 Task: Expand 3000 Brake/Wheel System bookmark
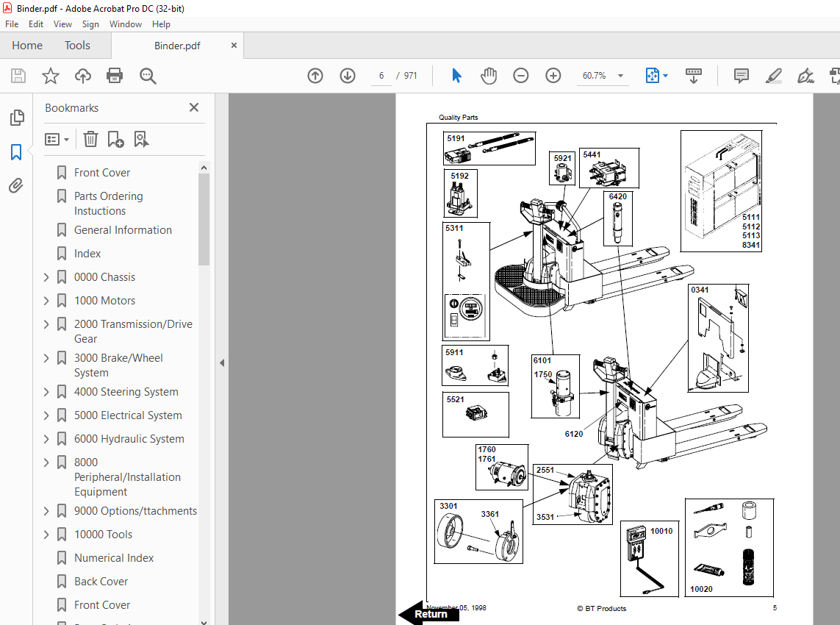[46, 358]
